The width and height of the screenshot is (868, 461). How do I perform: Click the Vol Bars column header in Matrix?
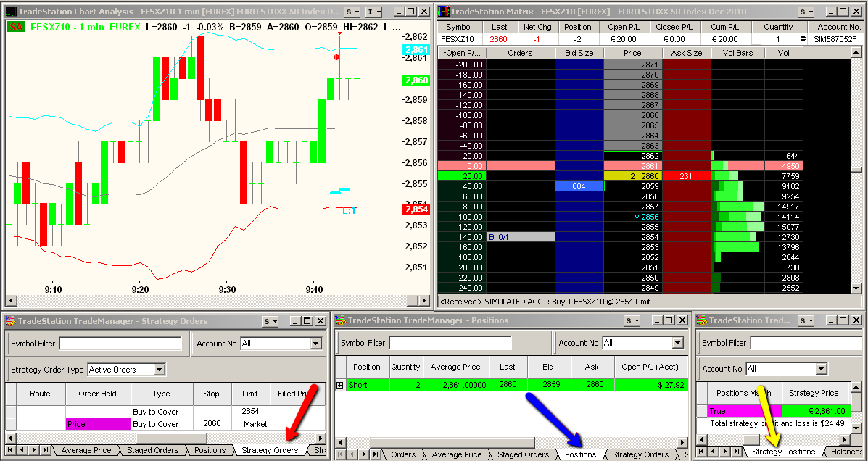[738, 53]
